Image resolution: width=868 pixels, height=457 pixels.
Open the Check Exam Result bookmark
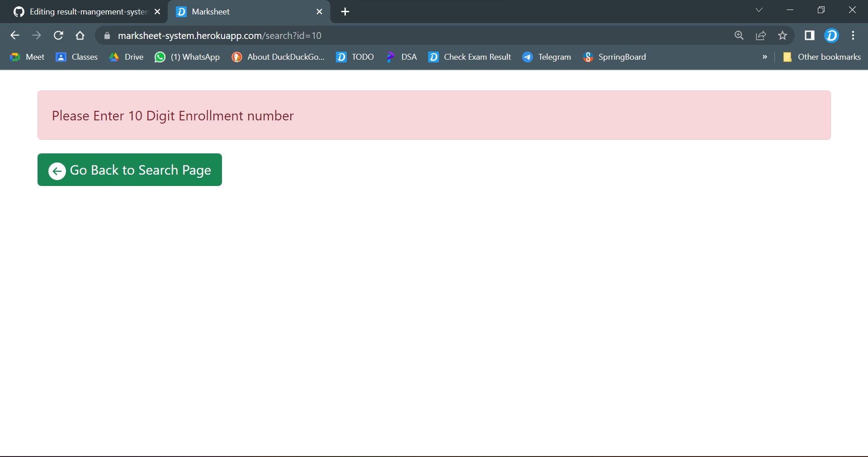pos(470,57)
